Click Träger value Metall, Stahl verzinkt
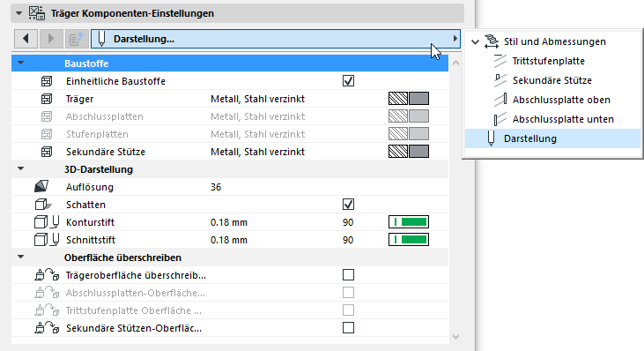 pos(257,99)
